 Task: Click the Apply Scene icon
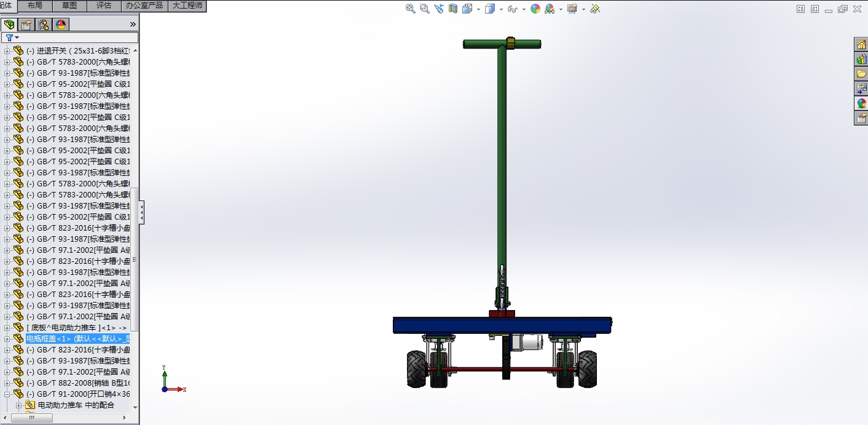pos(550,9)
